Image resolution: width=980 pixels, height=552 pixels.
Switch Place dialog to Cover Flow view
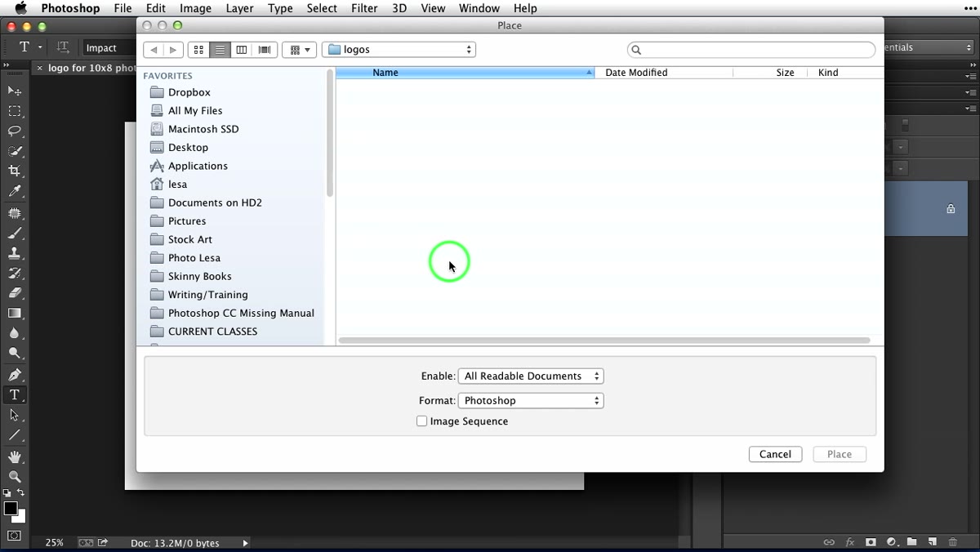pos(265,50)
